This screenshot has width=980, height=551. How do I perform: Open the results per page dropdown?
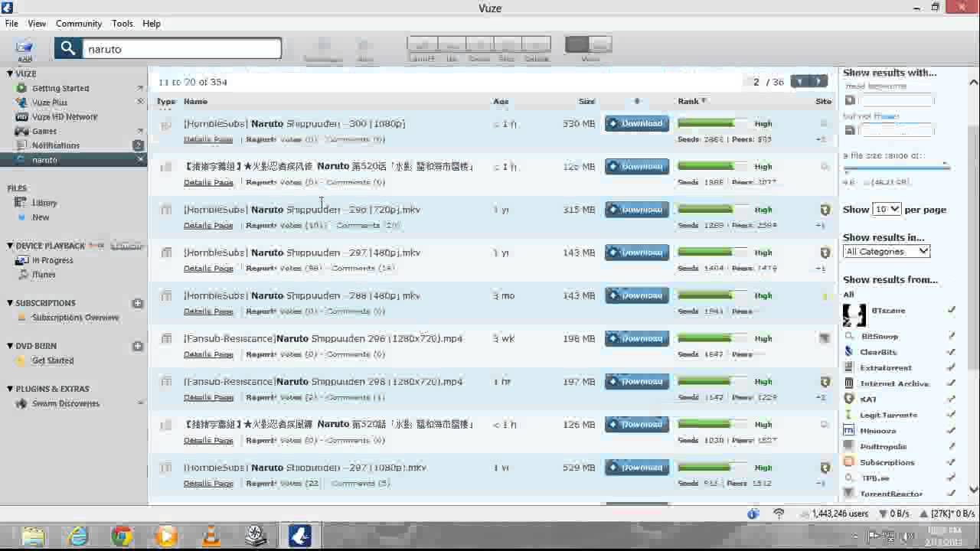coord(887,209)
